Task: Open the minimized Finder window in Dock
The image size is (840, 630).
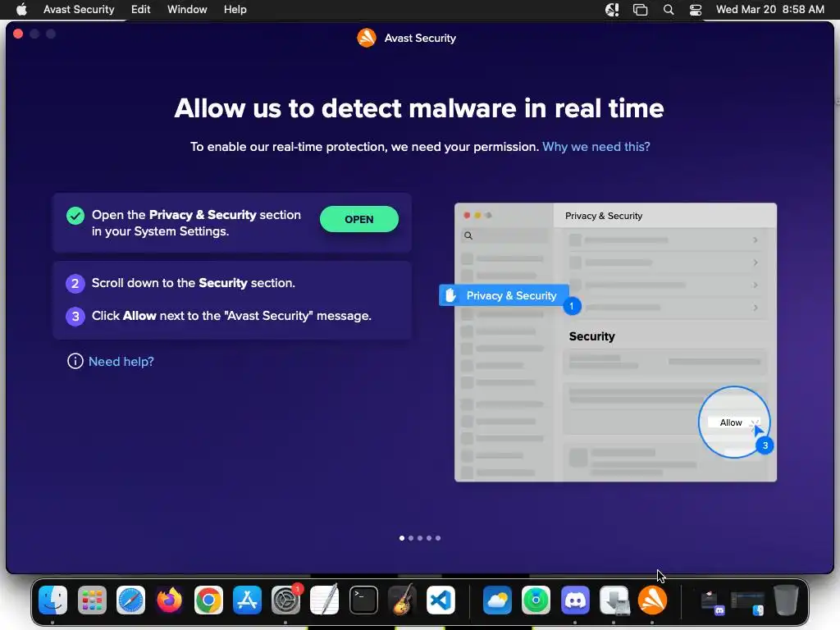Action: (748, 603)
